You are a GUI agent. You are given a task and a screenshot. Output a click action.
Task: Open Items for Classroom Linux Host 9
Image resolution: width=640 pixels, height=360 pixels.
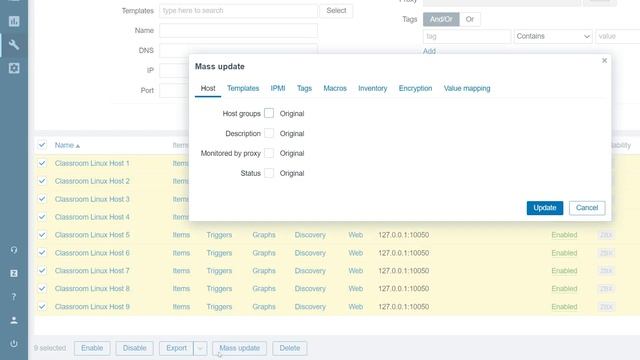181,307
